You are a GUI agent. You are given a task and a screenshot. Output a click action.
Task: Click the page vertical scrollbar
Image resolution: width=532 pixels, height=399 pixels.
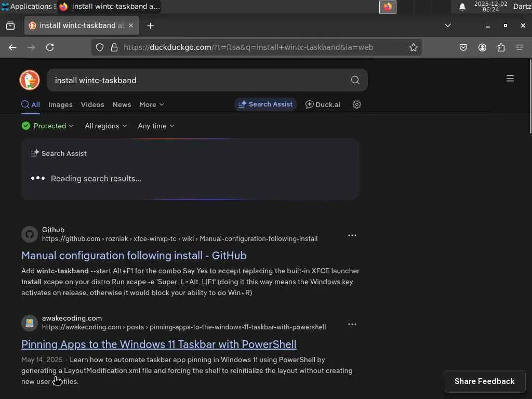(530, 97)
